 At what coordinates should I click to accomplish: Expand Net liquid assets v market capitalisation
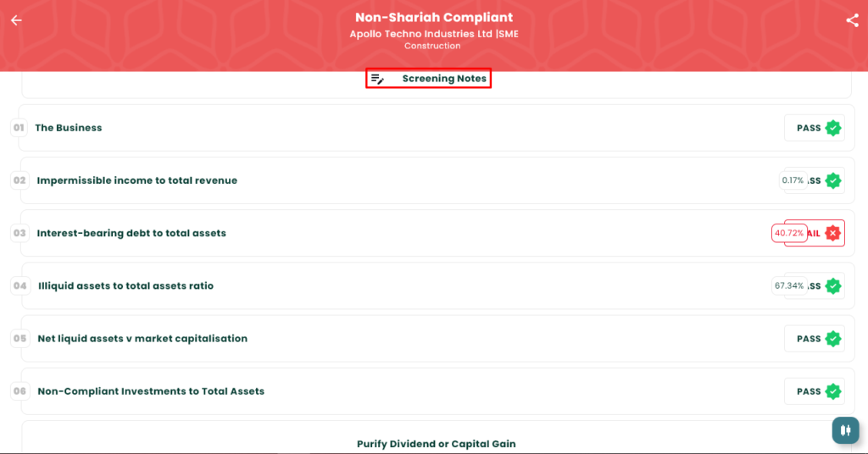pos(142,339)
